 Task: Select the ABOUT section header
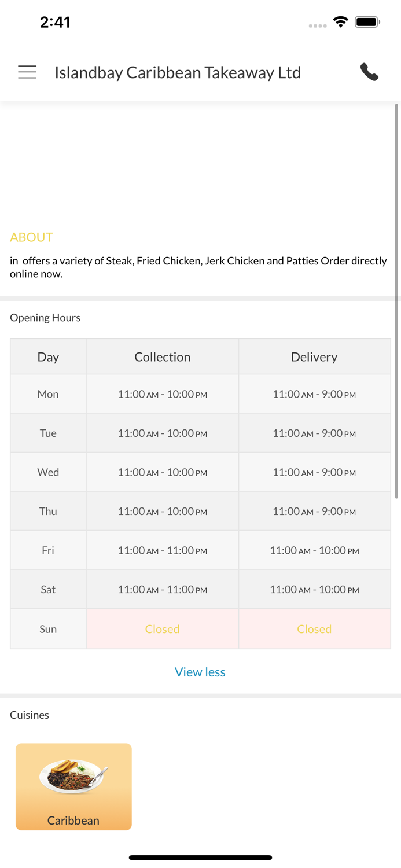[31, 237]
